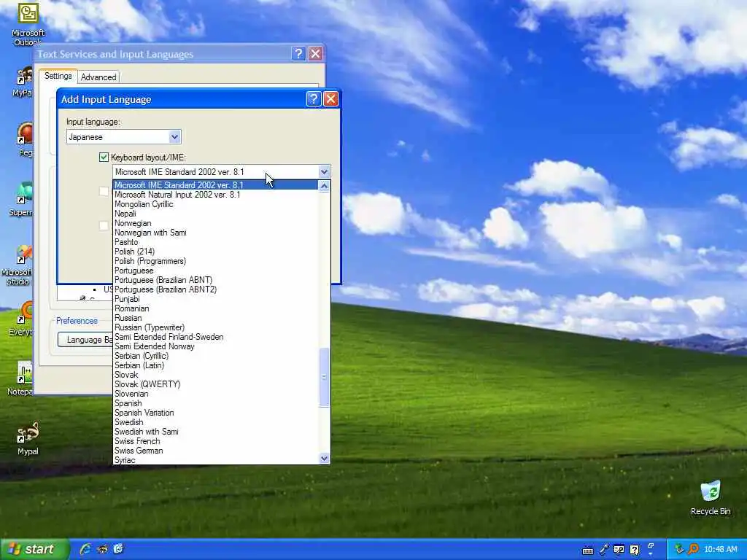The image size is (747, 560).
Task: Click the keyboard icon on the language bar
Action: tap(587, 551)
